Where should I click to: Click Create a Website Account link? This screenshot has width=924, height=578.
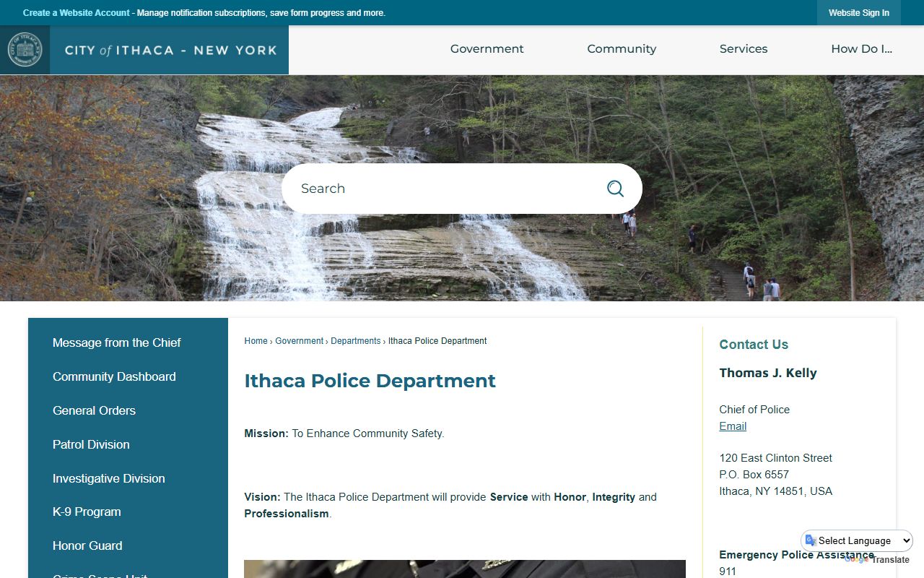[x=77, y=13]
